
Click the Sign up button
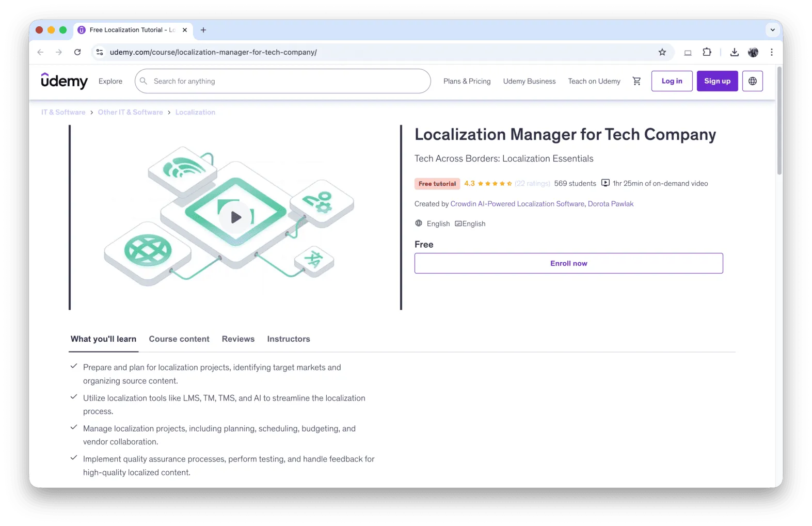point(718,81)
